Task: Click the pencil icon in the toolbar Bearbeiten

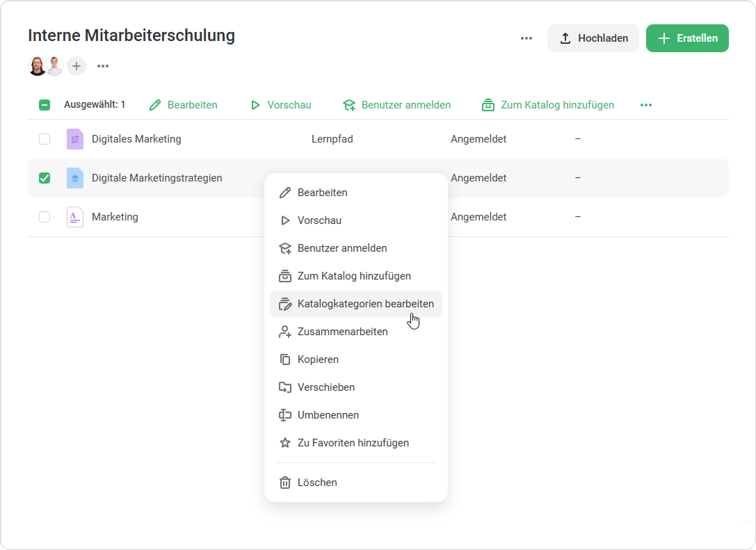Action: pos(155,105)
